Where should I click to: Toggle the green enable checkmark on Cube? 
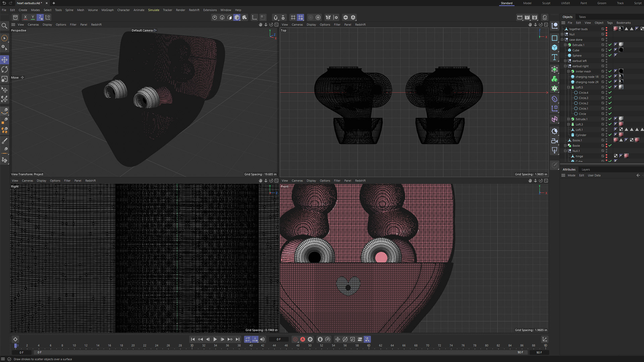pos(610,50)
